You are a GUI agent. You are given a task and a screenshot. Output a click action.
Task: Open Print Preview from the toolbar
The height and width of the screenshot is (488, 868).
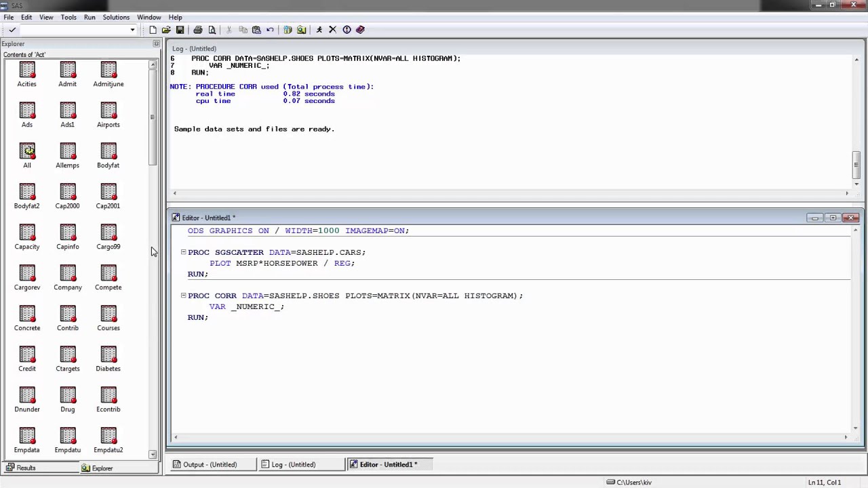pyautogui.click(x=212, y=30)
